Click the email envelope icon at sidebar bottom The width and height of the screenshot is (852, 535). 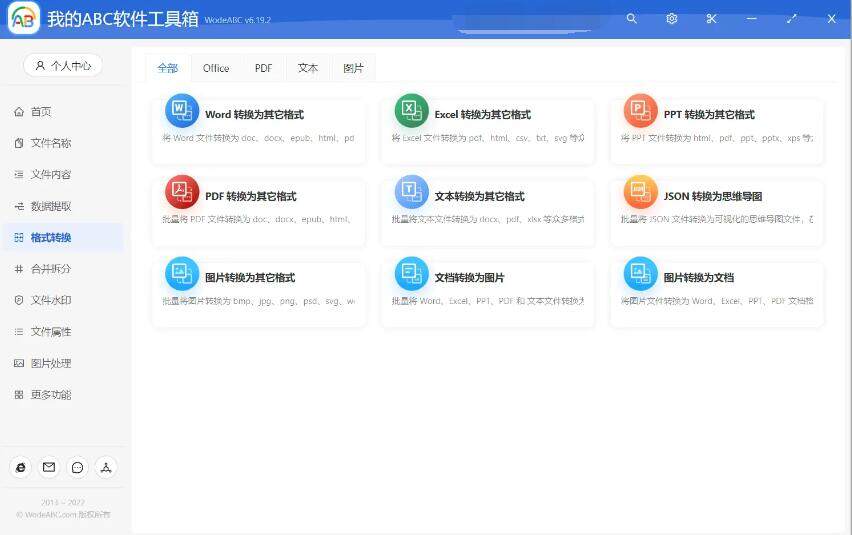pos(49,468)
